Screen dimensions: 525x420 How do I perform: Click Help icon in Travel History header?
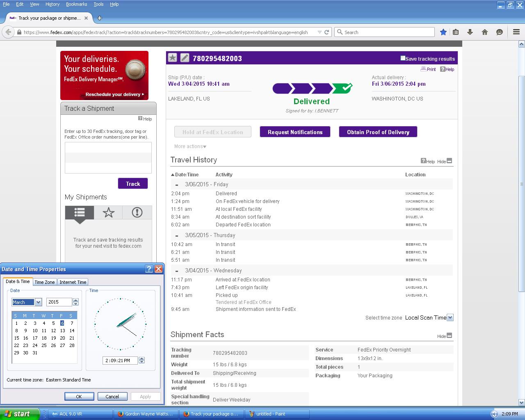pyautogui.click(x=428, y=161)
